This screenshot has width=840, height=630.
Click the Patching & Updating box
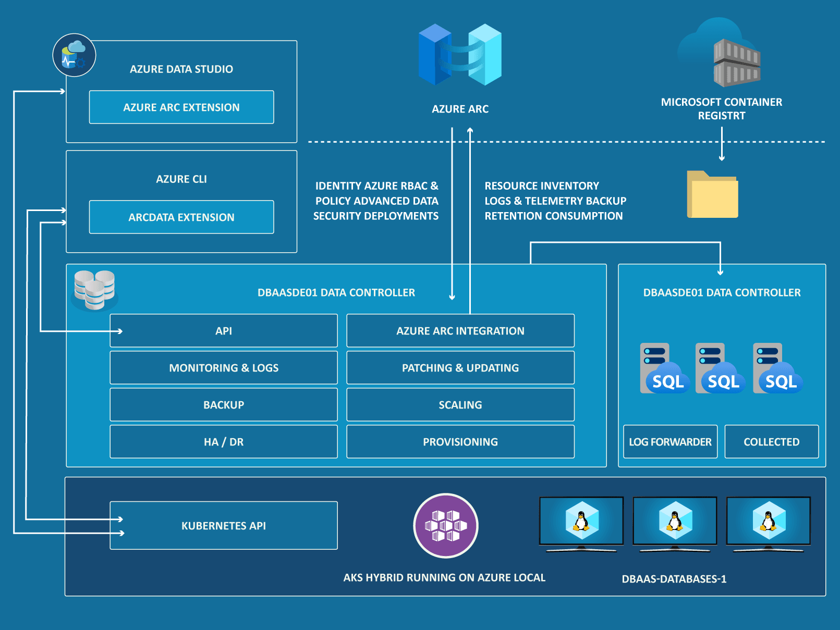(x=460, y=368)
